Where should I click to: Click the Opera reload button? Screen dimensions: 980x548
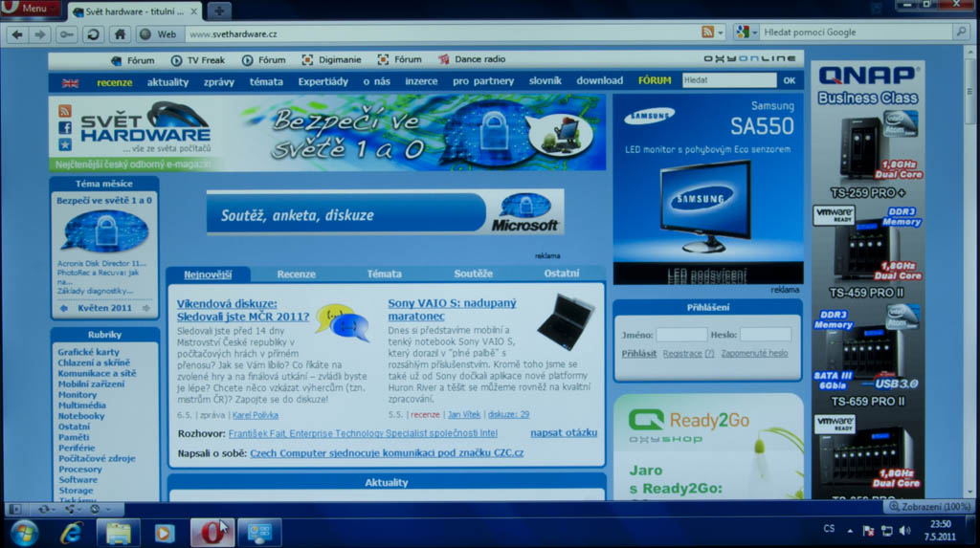[93, 33]
